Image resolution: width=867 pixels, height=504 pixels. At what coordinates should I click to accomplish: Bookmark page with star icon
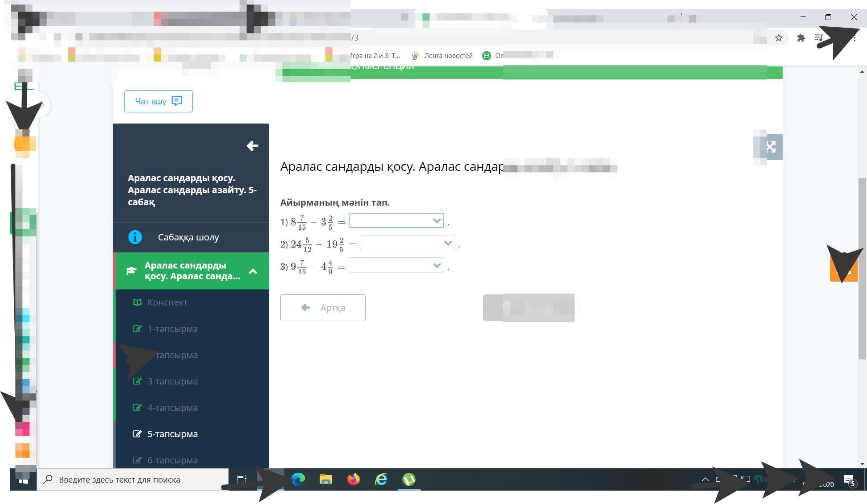tap(779, 38)
